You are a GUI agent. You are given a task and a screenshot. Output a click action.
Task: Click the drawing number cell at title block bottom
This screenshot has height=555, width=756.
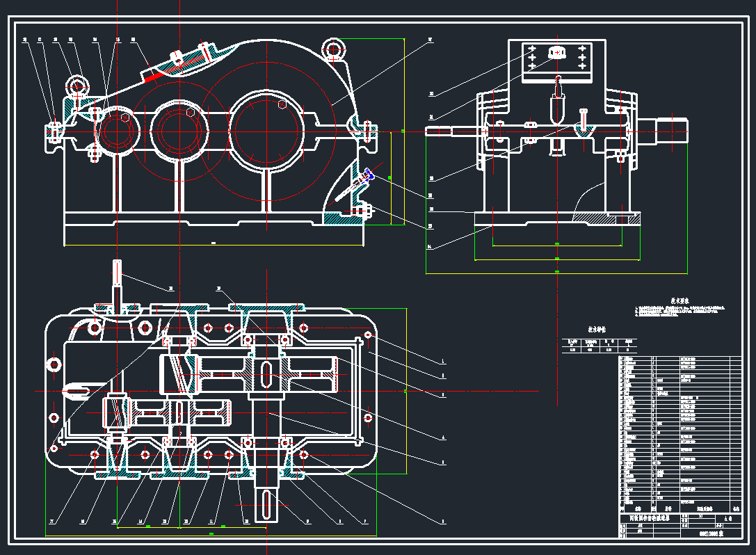tap(711, 533)
